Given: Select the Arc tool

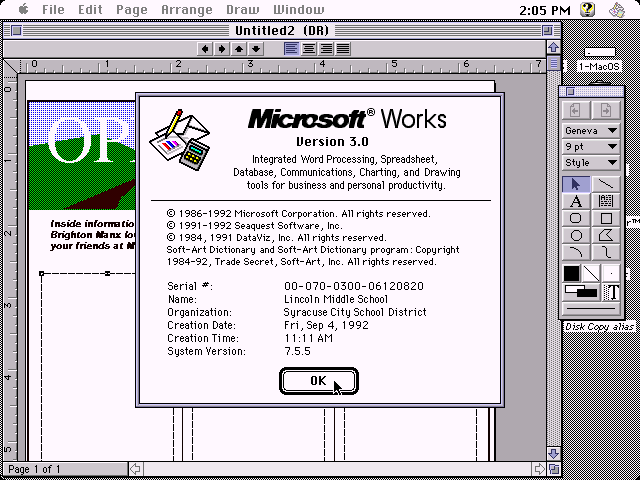Looking at the screenshot, I should click(576, 252).
